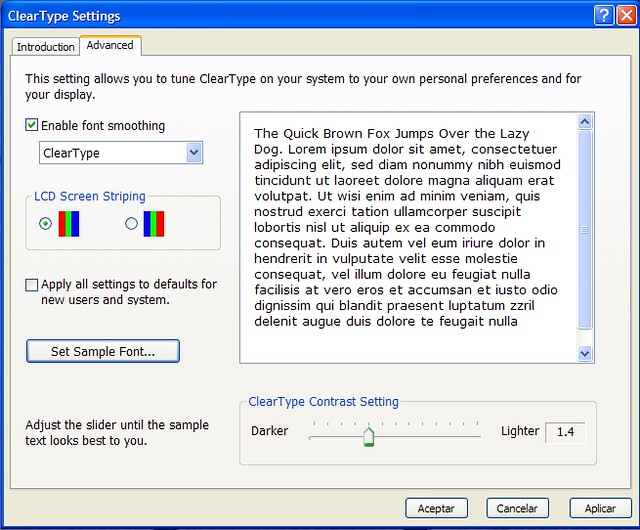Click the contrast slider thumb
The height and width of the screenshot is (530, 640).
tap(369, 436)
